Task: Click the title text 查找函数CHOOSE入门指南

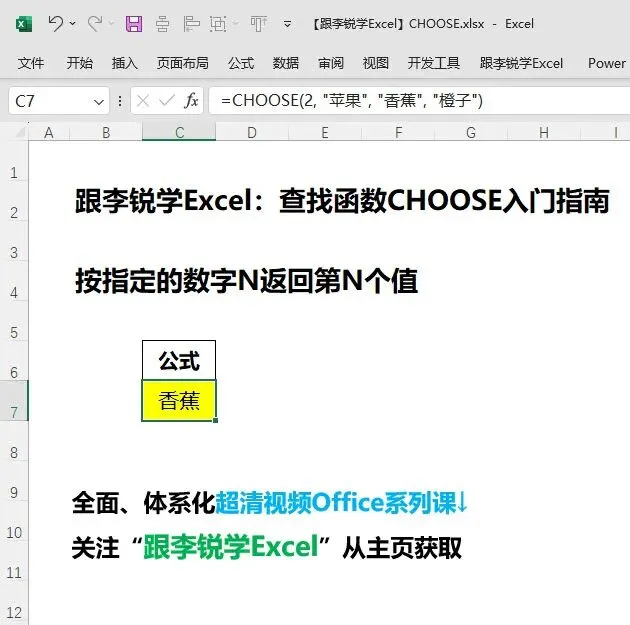Action: point(444,200)
